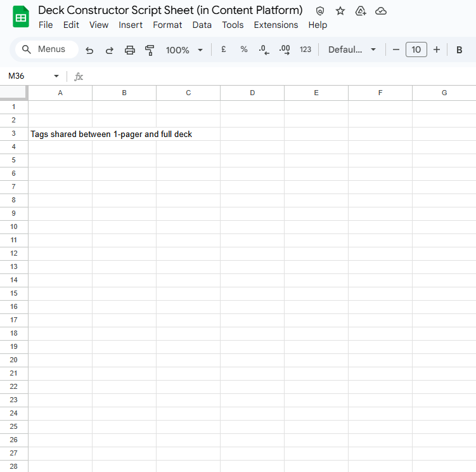Click the Menus search button
Viewport: 476px width, 472px height.
pyautogui.click(x=44, y=49)
